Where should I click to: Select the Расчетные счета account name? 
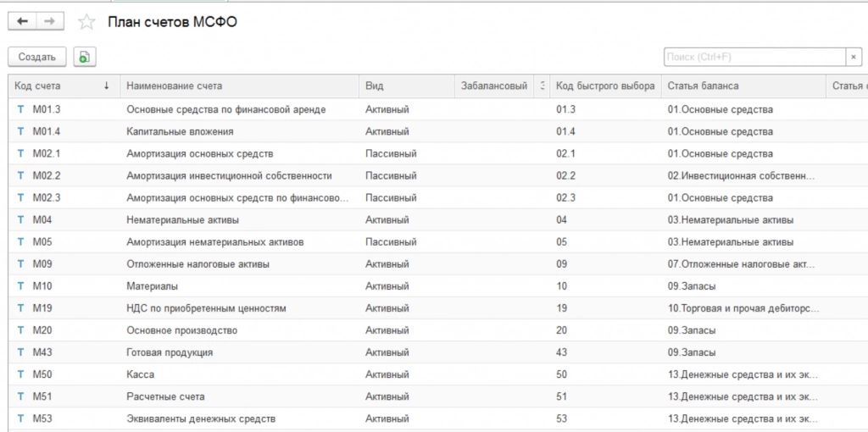165,396
